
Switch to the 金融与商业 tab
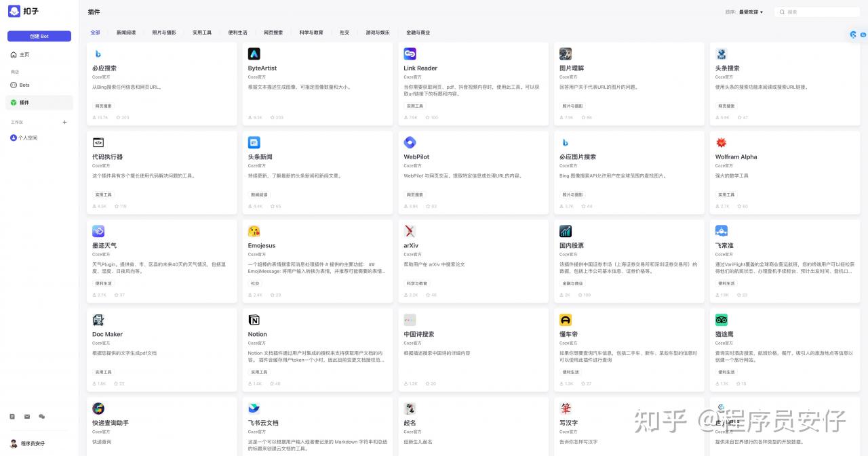(x=418, y=33)
